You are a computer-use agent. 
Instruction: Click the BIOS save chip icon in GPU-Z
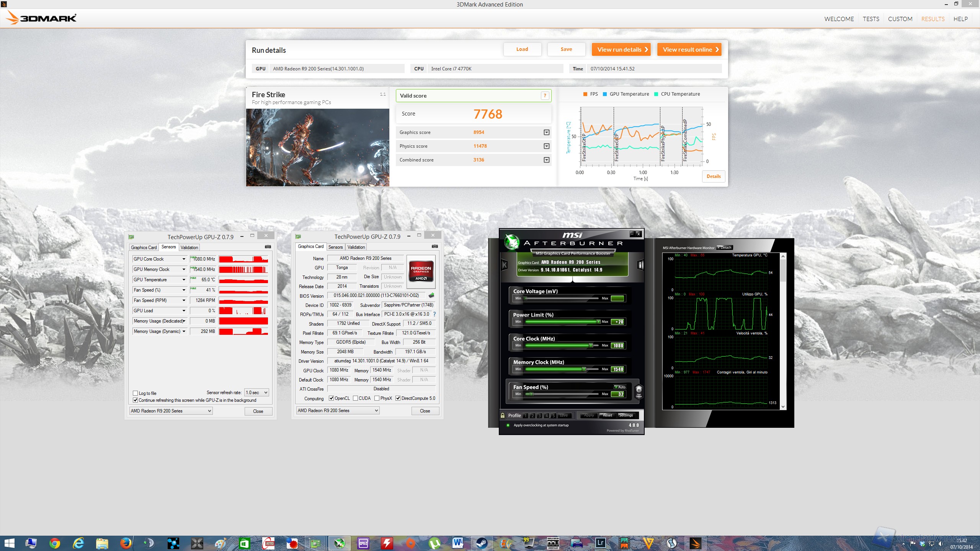(x=431, y=295)
